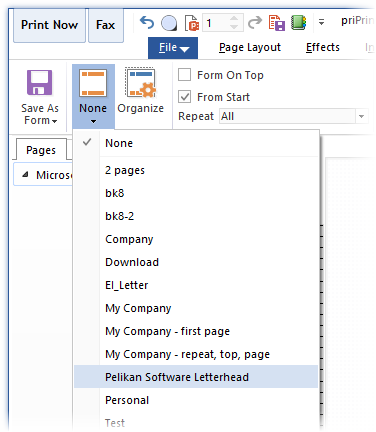Choose My Company - first page form
376x432 pixels.
[196, 331]
